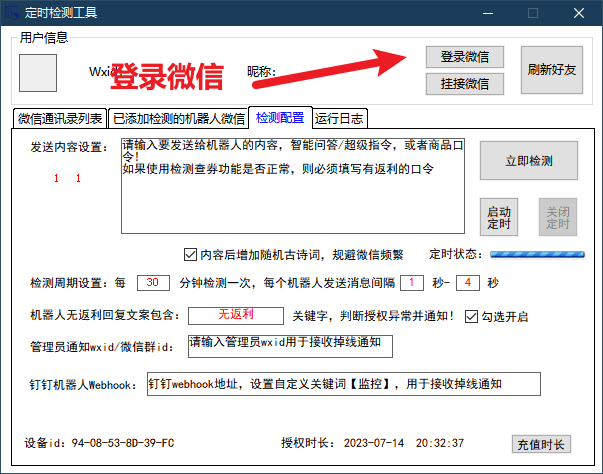Click the 钉钉机器人 Webhook address field
The width and height of the screenshot is (603, 474).
pyautogui.click(x=342, y=384)
